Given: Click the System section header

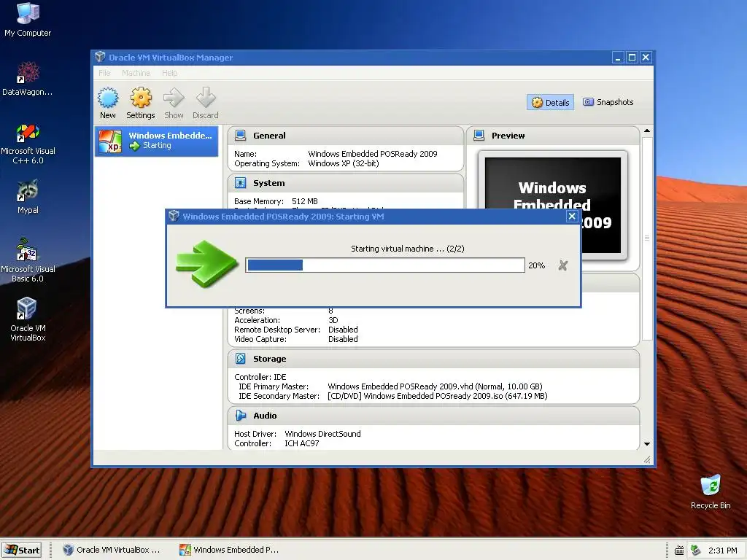Looking at the screenshot, I should click(x=346, y=183).
